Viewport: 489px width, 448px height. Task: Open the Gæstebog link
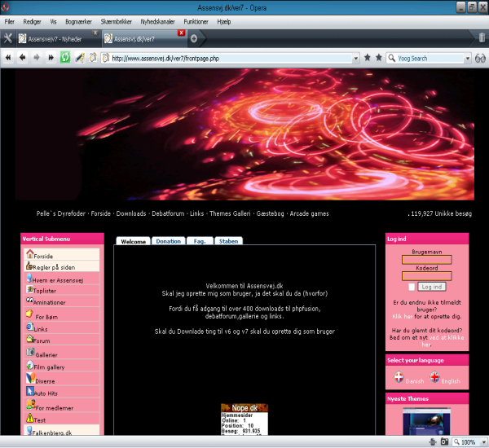click(270, 213)
